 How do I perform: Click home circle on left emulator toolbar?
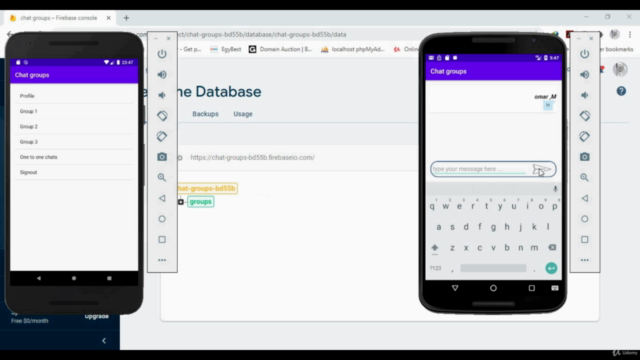(162, 219)
